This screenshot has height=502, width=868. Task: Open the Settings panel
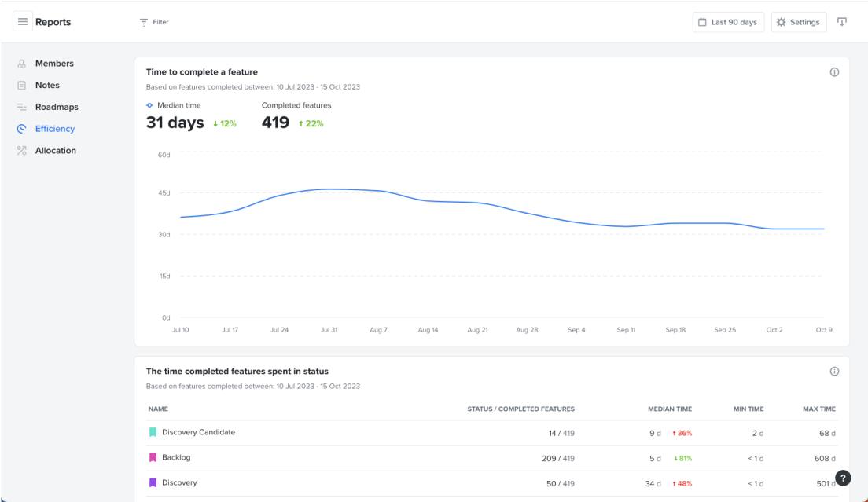click(x=798, y=22)
